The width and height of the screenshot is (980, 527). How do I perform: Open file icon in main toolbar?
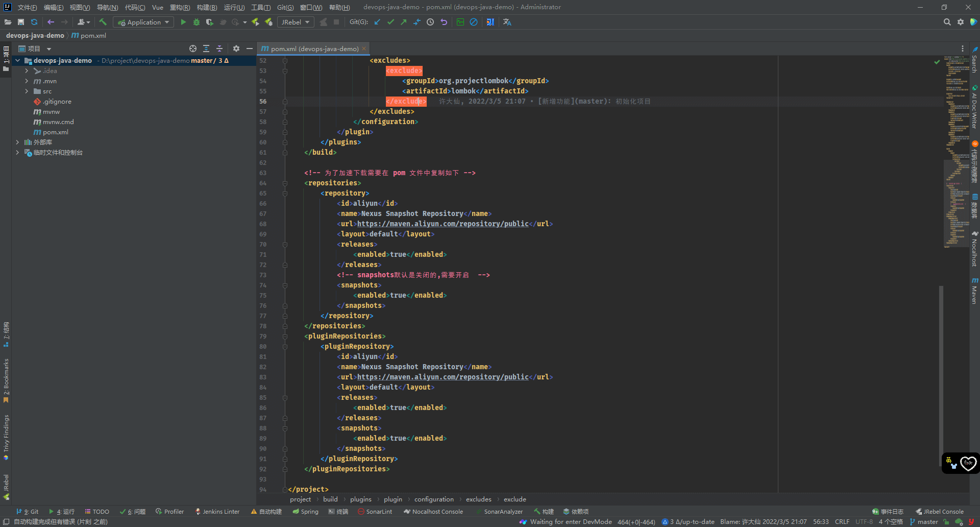tap(8, 22)
